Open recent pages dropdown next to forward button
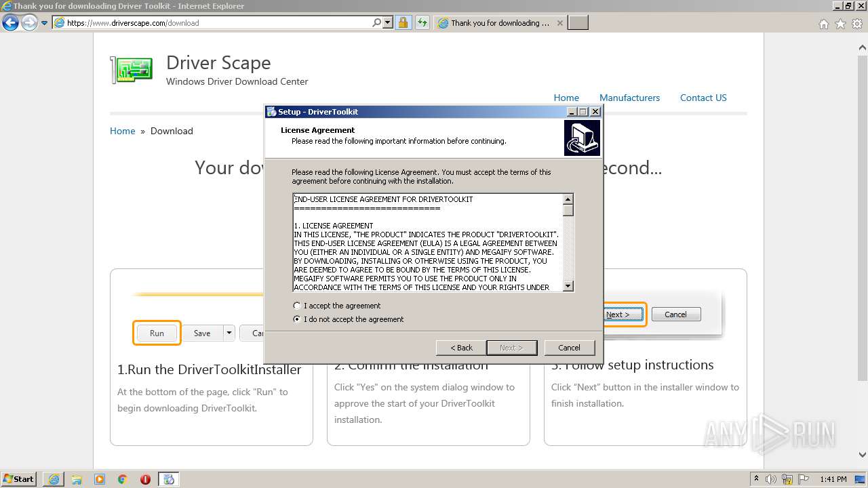Image resolution: width=868 pixels, height=488 pixels. [45, 23]
